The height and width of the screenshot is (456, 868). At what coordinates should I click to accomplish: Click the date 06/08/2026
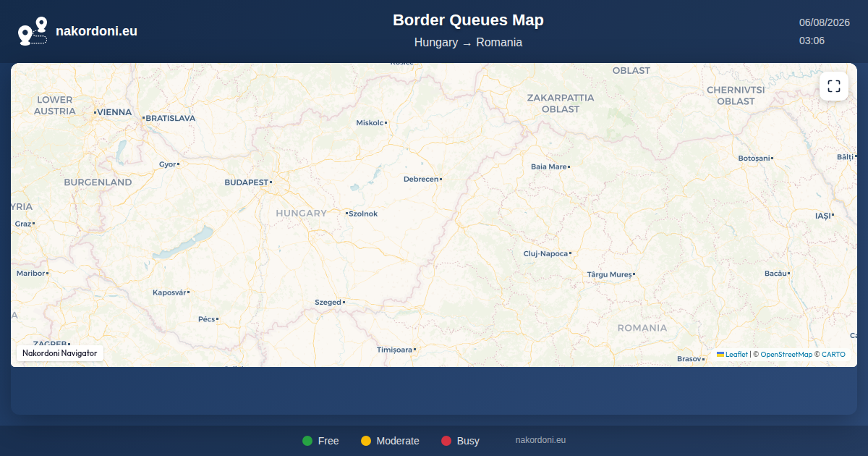click(x=824, y=22)
